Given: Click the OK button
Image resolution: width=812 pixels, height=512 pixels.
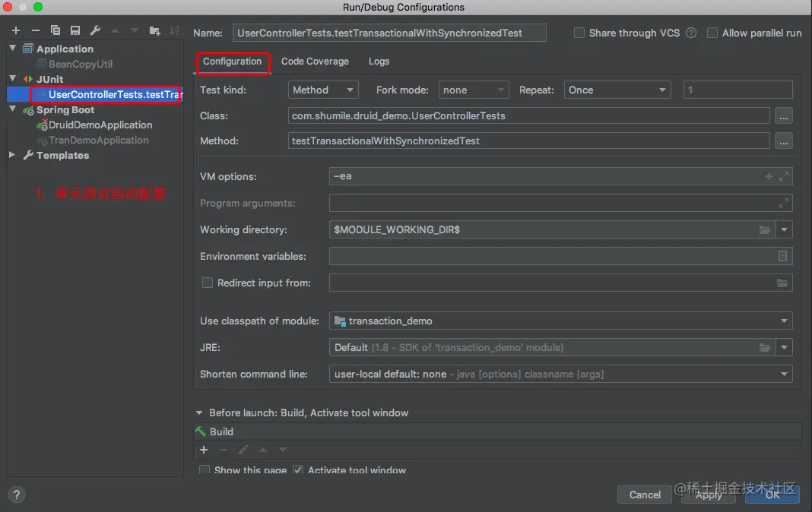Looking at the screenshot, I should click(772, 495).
